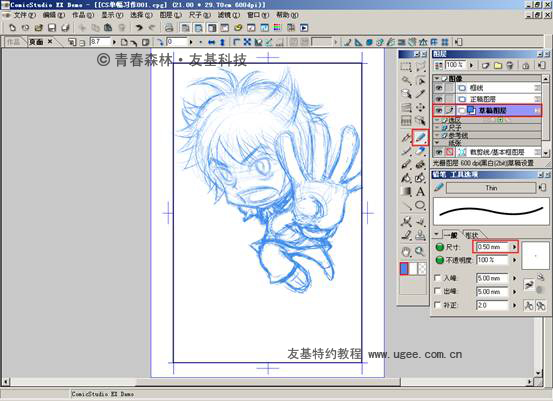This screenshot has height=401, width=553.
Task: Click the Thin brush preset button
Action: coord(491,188)
